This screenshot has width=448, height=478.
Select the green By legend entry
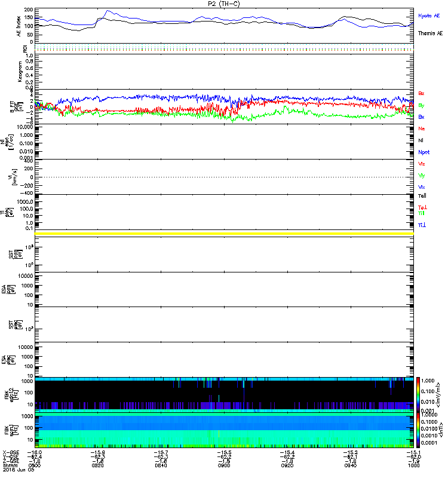click(x=422, y=105)
